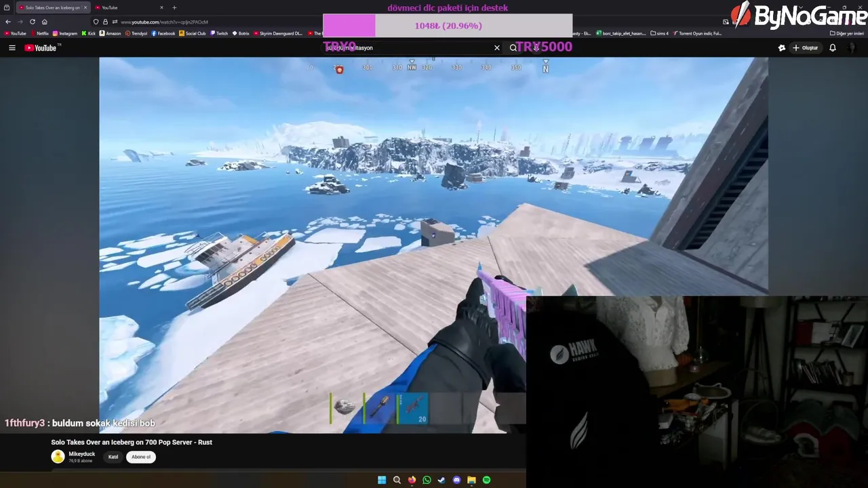The width and height of the screenshot is (868, 488).
Task: Clear the YouTube search box with the X
Action: point(497,47)
